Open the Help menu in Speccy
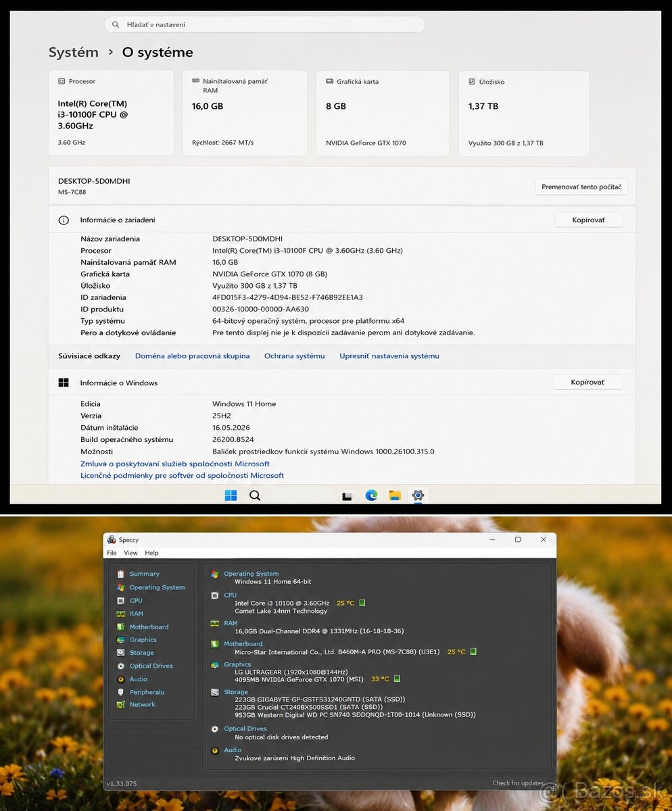This screenshot has width=672, height=811. [151, 553]
